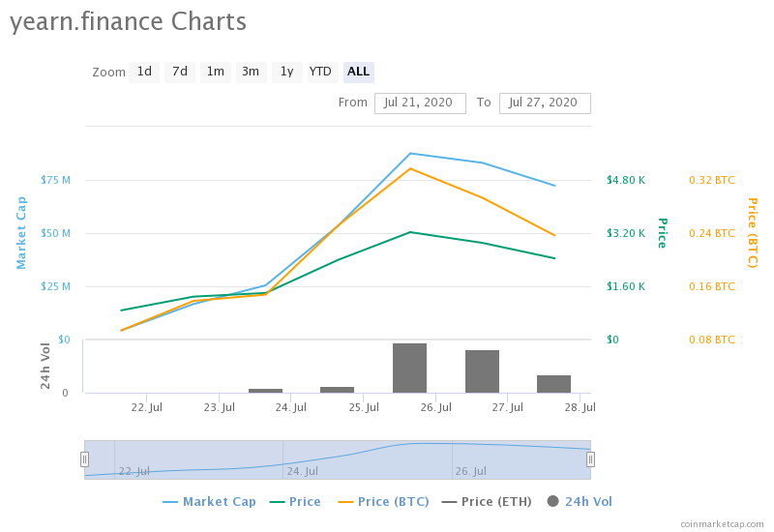This screenshot has width=774, height=532.
Task: Set zoom range to 1m
Action: (x=215, y=72)
